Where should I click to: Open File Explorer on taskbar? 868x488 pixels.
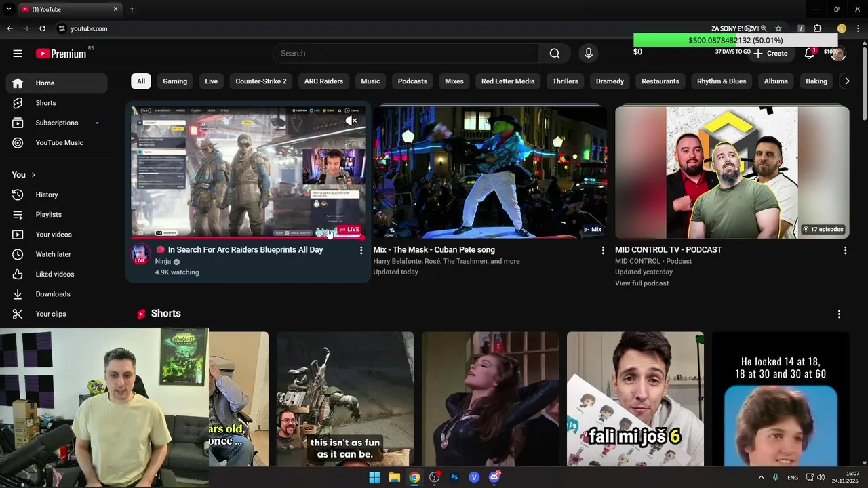[x=394, y=477]
